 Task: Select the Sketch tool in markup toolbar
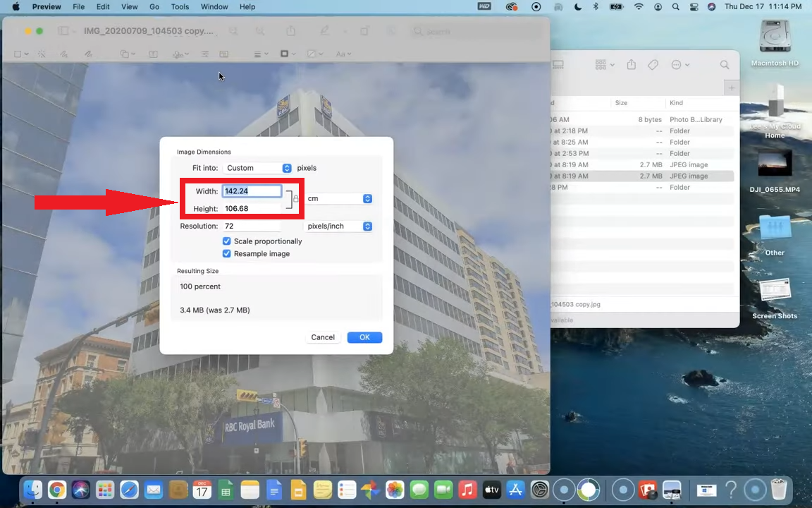click(x=63, y=54)
